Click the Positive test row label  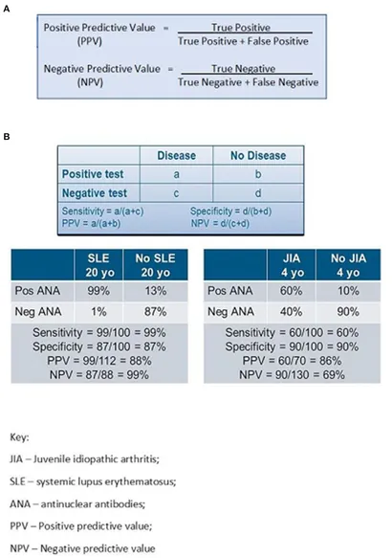click(93, 174)
